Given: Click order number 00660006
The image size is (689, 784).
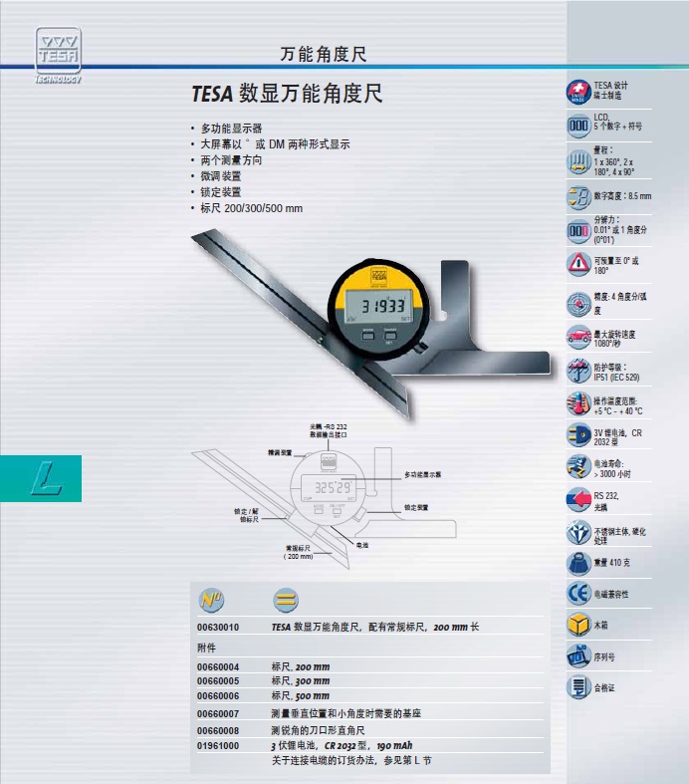Looking at the screenshot, I should pyautogui.click(x=218, y=696).
